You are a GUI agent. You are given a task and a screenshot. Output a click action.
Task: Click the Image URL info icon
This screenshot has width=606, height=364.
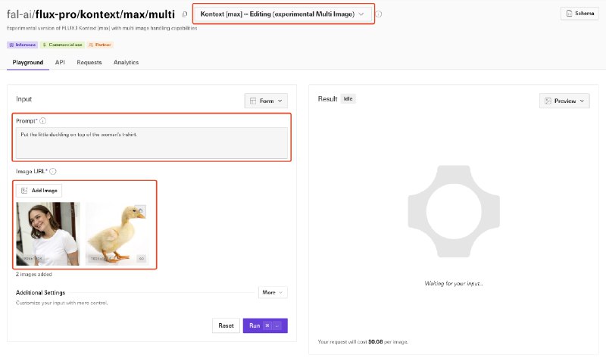[x=53, y=171]
